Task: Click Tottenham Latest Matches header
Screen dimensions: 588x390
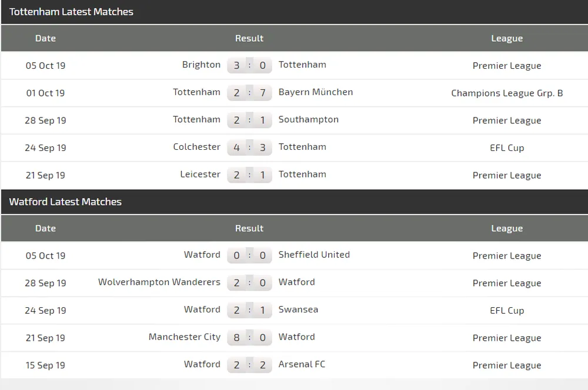Action: click(x=71, y=12)
